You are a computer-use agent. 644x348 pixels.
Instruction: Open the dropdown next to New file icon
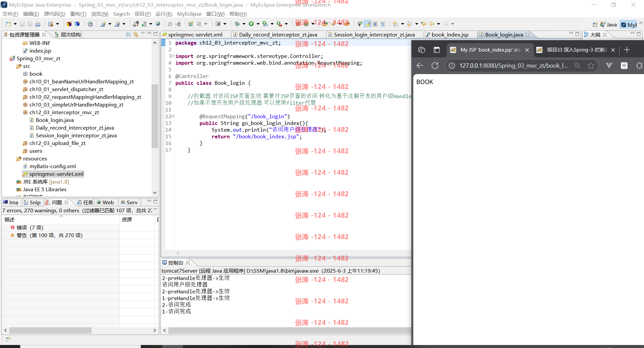point(15,24)
